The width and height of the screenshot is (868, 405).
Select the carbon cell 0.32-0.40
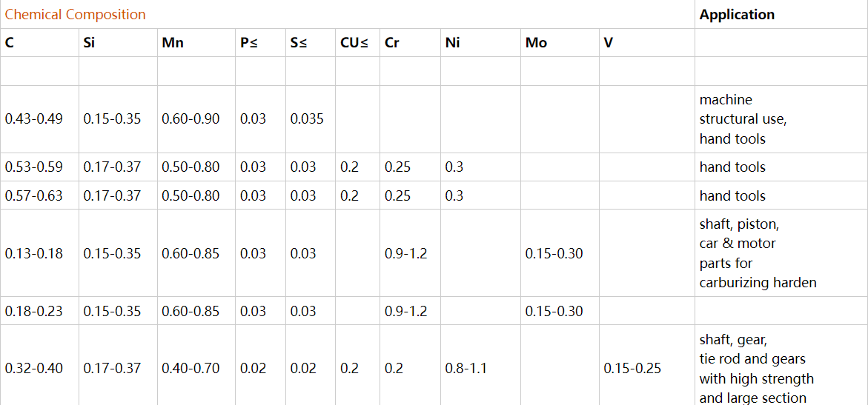coord(34,369)
